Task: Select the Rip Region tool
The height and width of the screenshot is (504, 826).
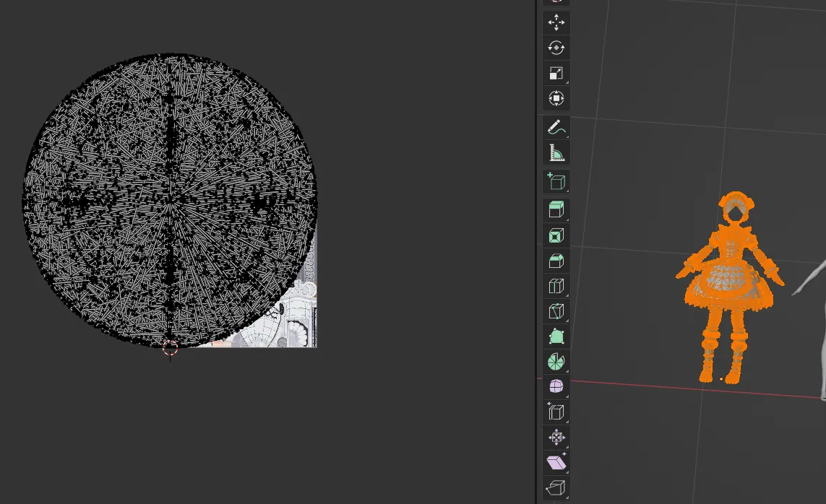Action: (x=556, y=487)
